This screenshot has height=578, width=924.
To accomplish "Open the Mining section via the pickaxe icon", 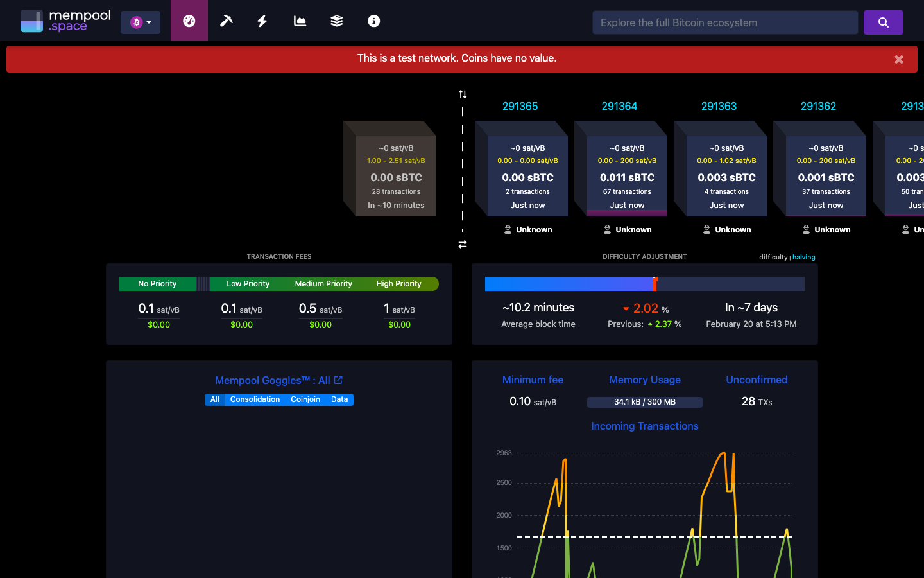I will pos(226,21).
